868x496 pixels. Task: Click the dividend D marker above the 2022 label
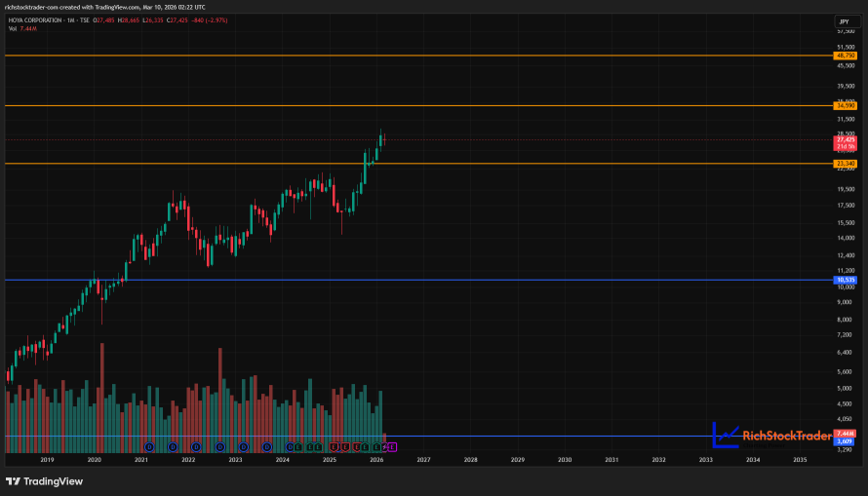coord(196,446)
